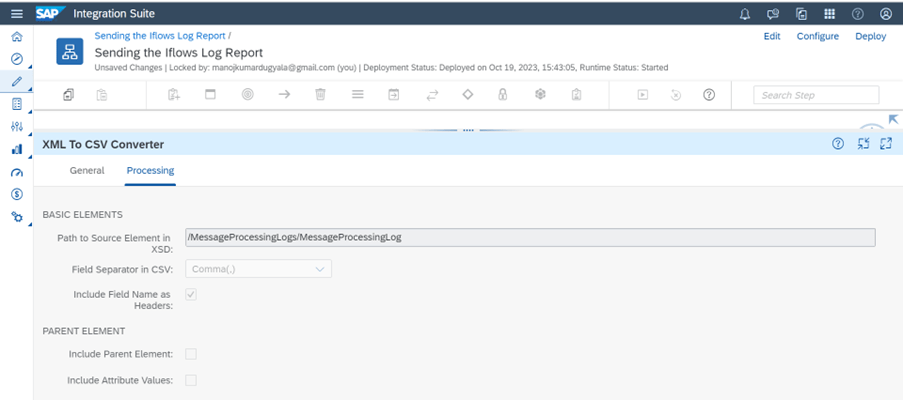Image resolution: width=903 pixels, height=400 pixels.
Task: Click the Clear simulation icon
Action: (x=676, y=95)
